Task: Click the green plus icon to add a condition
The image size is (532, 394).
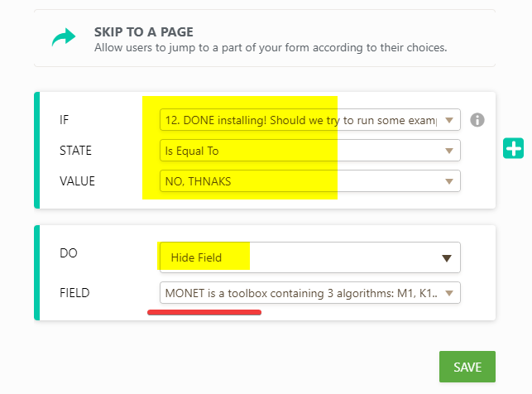Action: pos(513,148)
